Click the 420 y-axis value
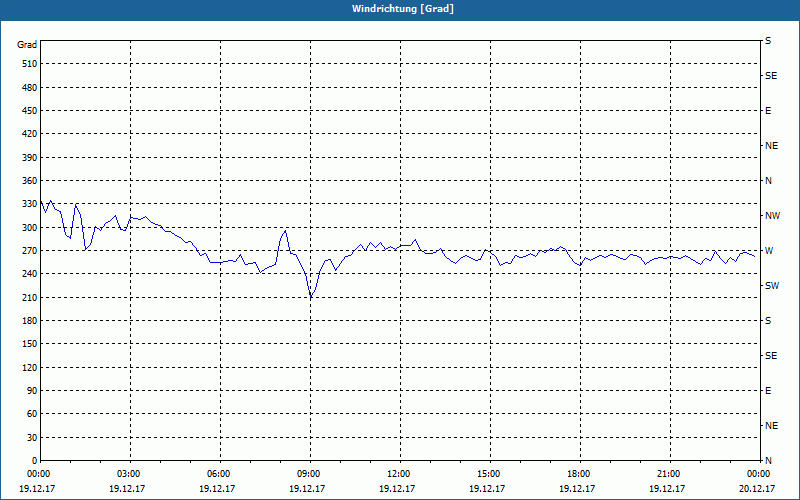 point(30,134)
